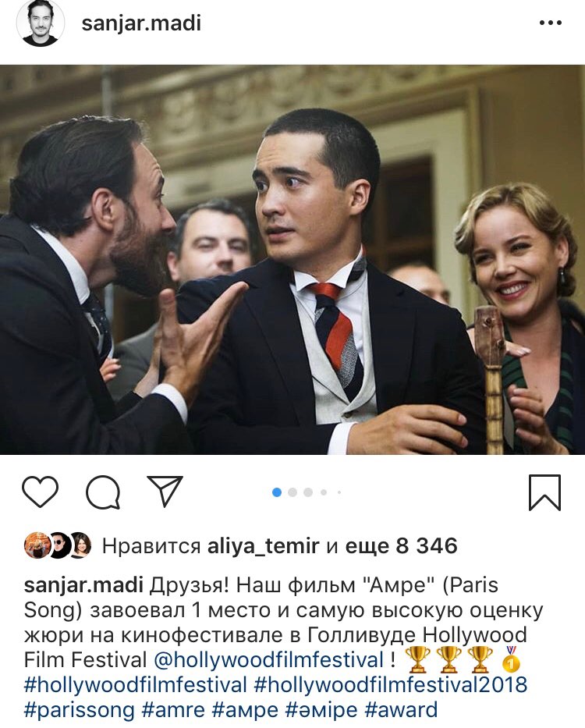The height and width of the screenshot is (728, 585).
Task: Open the @hollywoodfilmfestival mention
Action: pos(269,659)
